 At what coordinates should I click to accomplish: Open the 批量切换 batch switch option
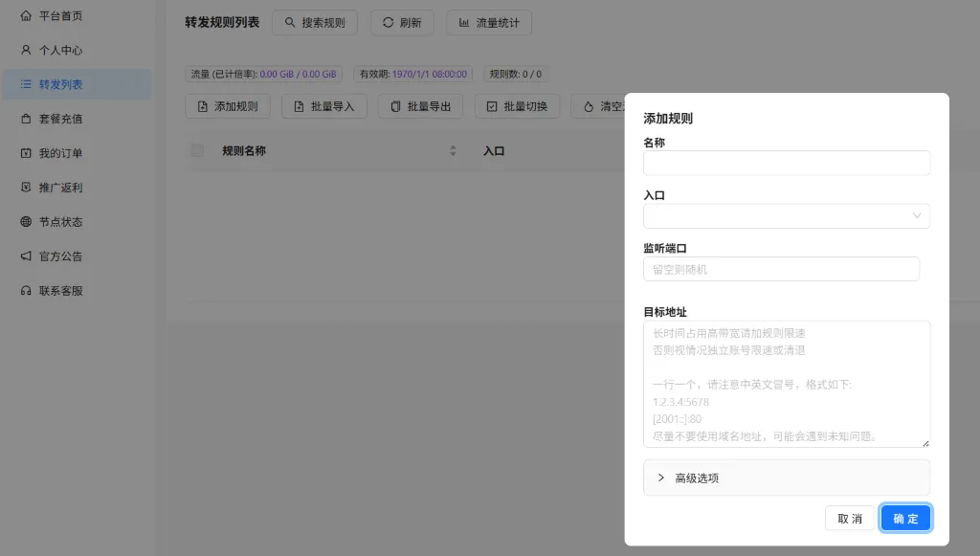click(518, 105)
